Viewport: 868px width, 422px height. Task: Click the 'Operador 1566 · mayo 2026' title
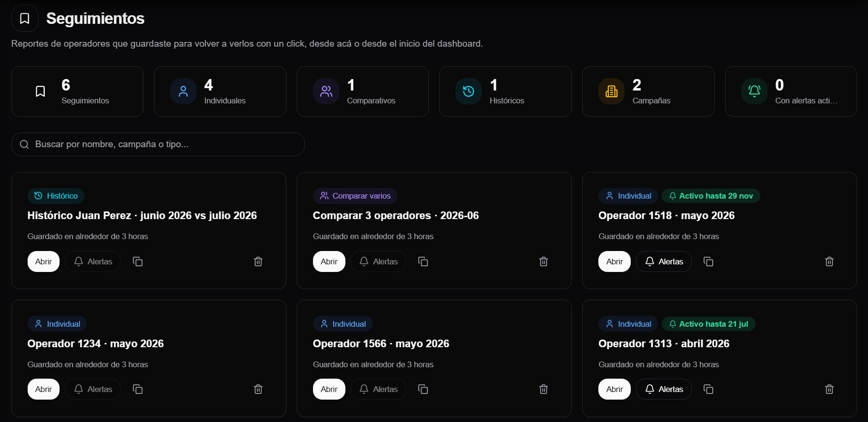coord(381,343)
